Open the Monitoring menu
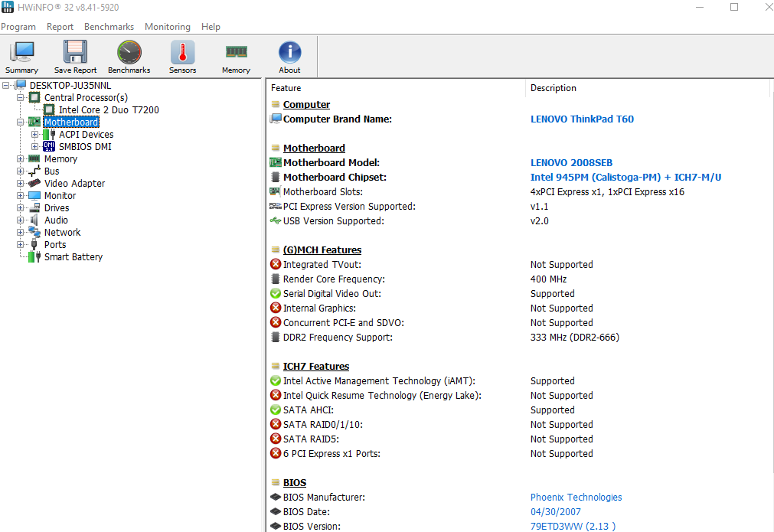 167,26
